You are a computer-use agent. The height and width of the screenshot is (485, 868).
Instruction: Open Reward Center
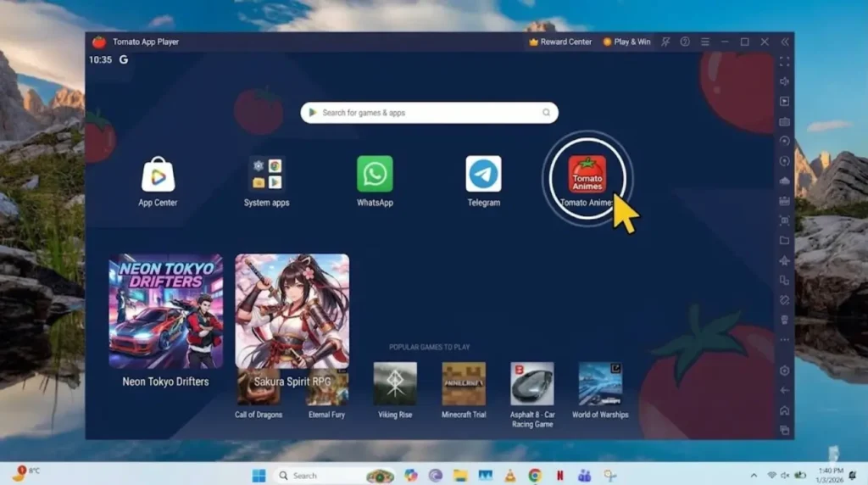tap(560, 42)
